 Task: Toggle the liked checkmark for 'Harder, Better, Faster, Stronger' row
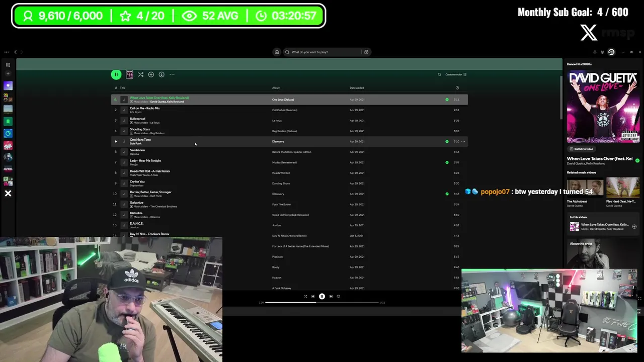click(447, 194)
